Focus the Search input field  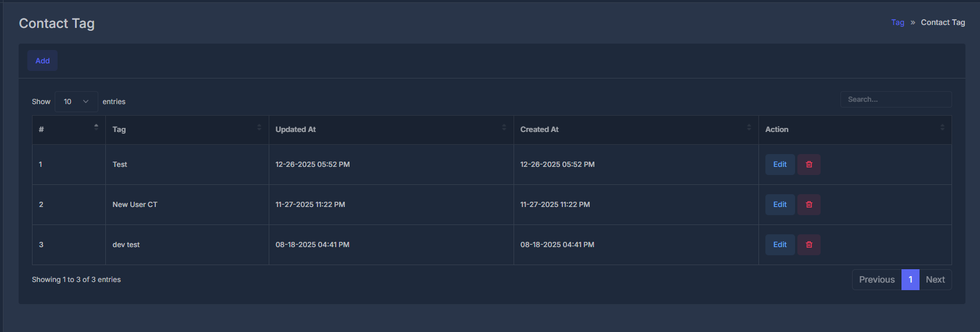click(x=896, y=99)
